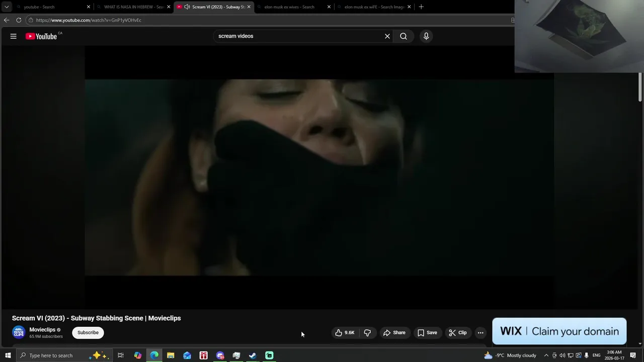This screenshot has width=644, height=362.
Task: Open the red gift box taskbar app
Action: click(x=203, y=355)
